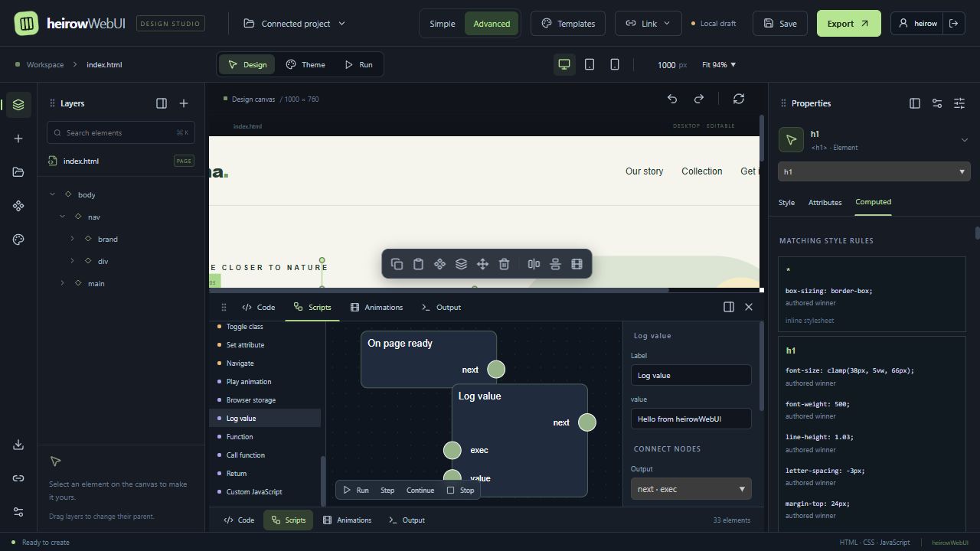Open the components sidebar icon
The width and height of the screenshot is (980, 551).
click(18, 206)
